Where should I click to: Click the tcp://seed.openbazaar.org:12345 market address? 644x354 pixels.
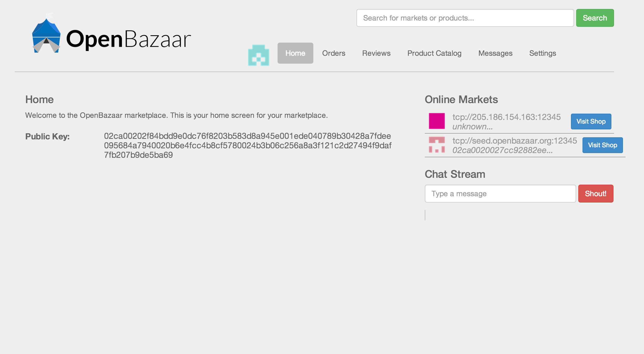pyautogui.click(x=514, y=141)
